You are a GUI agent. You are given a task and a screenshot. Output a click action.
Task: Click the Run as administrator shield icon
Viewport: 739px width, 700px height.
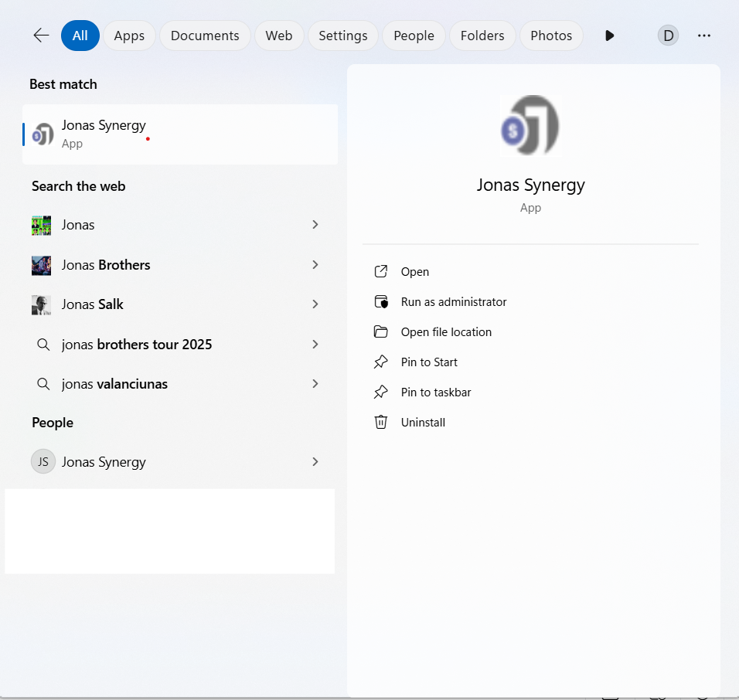(x=380, y=302)
